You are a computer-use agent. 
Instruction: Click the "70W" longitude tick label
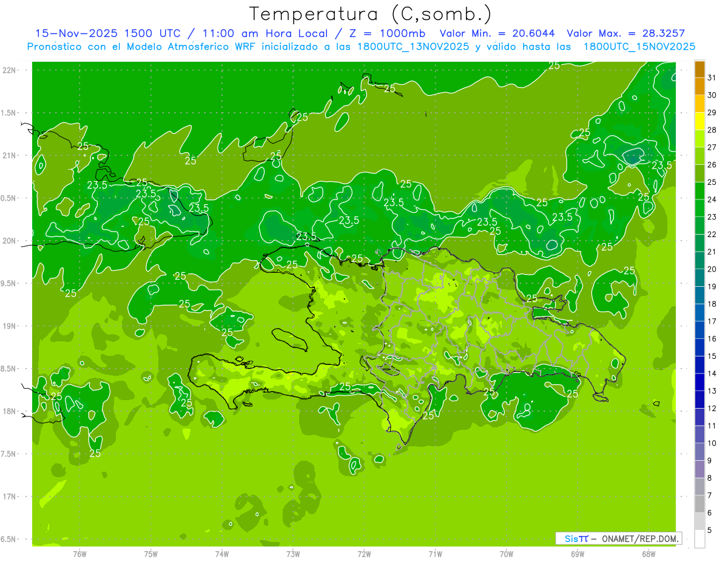tap(507, 554)
